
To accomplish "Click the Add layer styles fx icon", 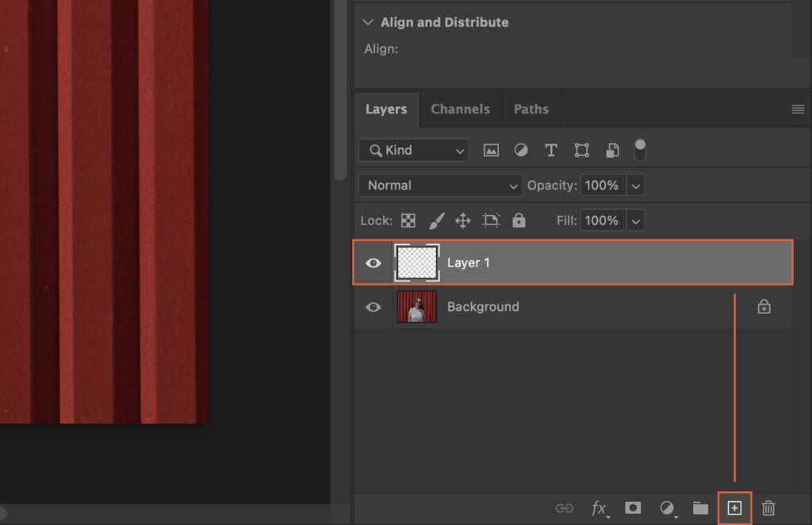I will [x=600, y=508].
